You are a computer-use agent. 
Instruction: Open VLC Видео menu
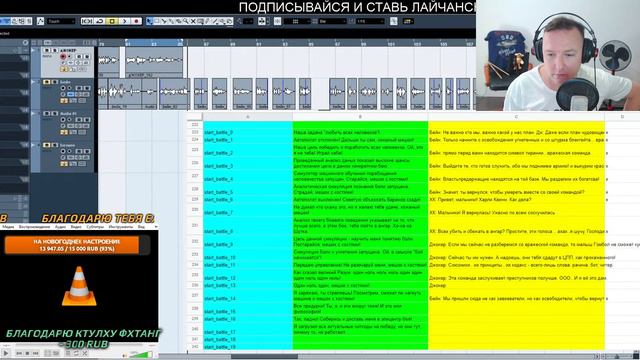76,227
